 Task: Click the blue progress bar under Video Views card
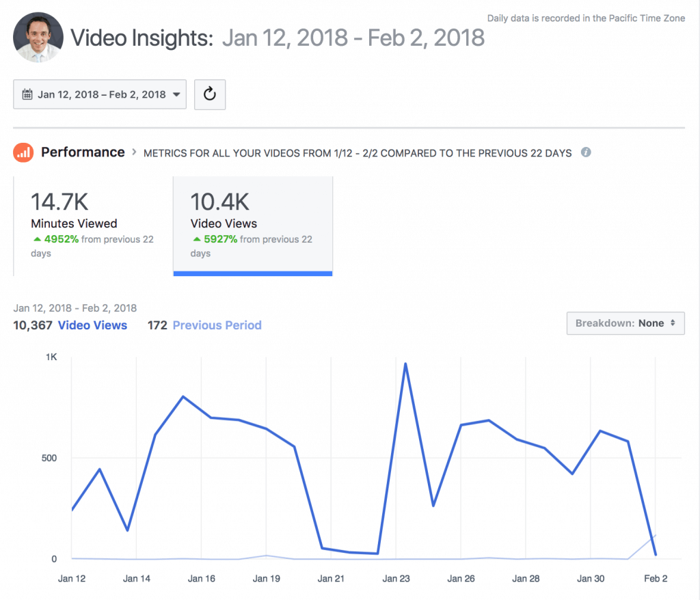pos(253,273)
